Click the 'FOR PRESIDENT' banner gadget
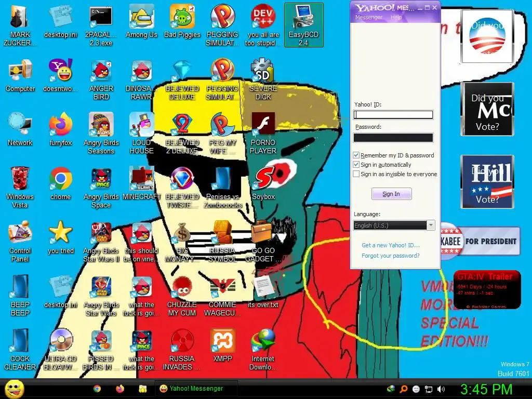The image size is (532, 399). point(480,241)
